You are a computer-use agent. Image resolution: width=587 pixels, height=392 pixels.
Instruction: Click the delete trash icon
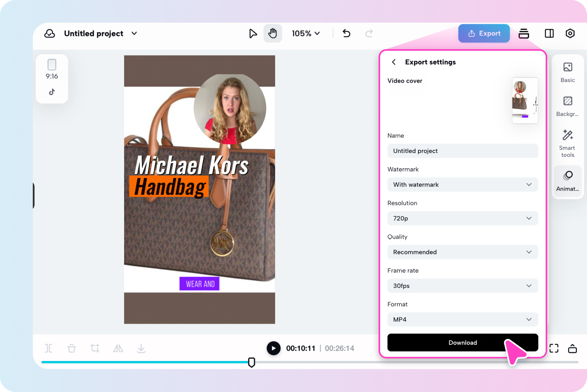(x=72, y=348)
